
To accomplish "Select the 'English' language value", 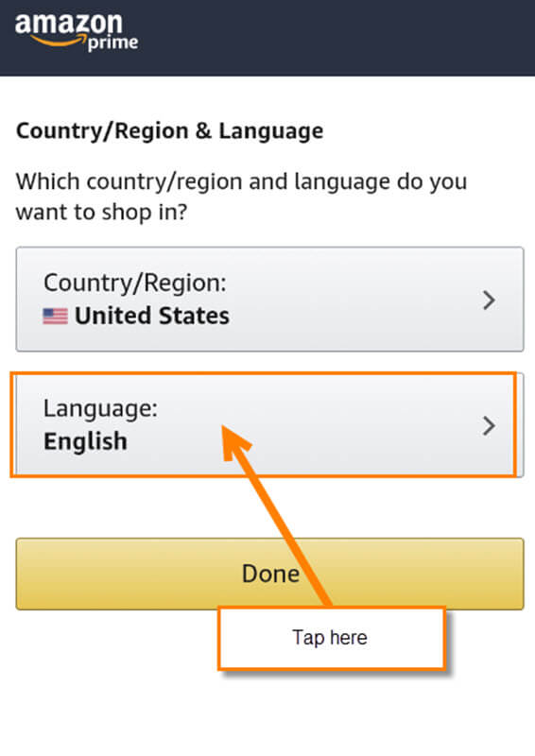I will point(85,441).
